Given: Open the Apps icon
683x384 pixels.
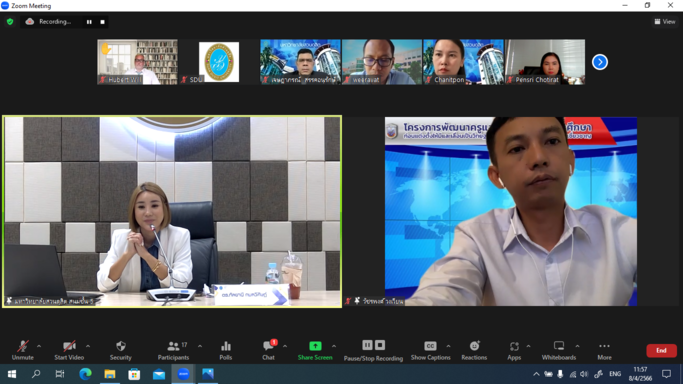Looking at the screenshot, I should point(514,350).
